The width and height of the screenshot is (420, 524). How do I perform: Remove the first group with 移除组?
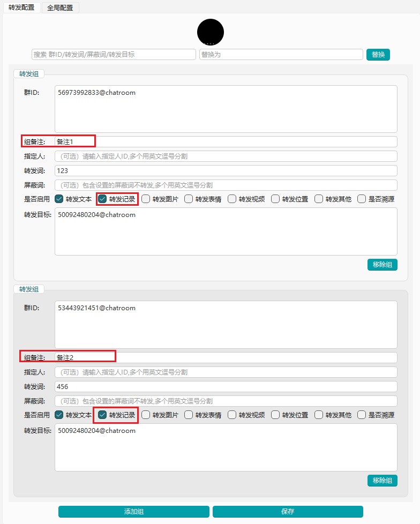pyautogui.click(x=382, y=265)
